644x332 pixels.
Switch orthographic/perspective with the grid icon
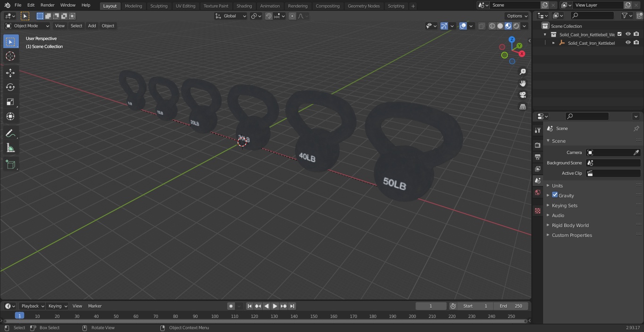(522, 107)
